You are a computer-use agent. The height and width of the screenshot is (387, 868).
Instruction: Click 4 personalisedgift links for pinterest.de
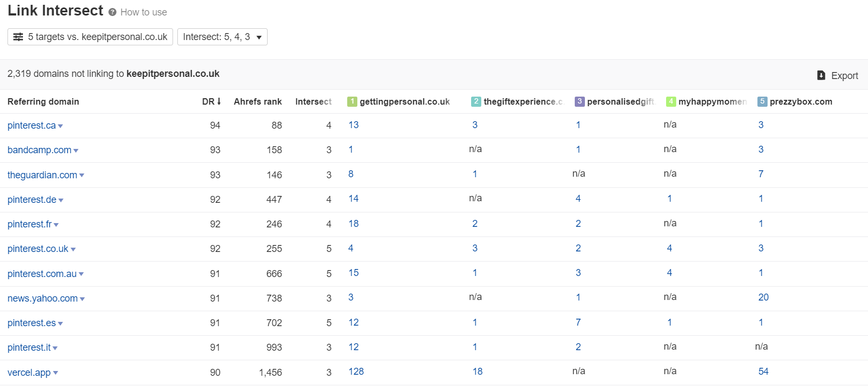pyautogui.click(x=578, y=199)
